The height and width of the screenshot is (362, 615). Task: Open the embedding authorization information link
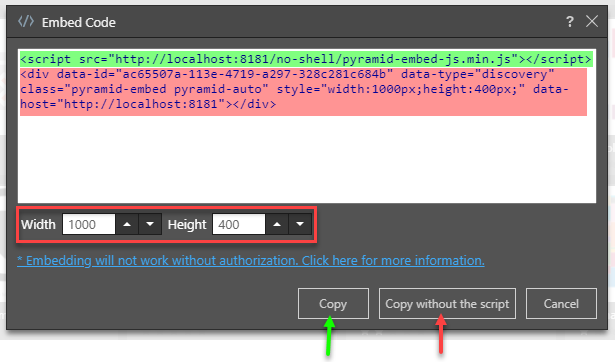251,260
